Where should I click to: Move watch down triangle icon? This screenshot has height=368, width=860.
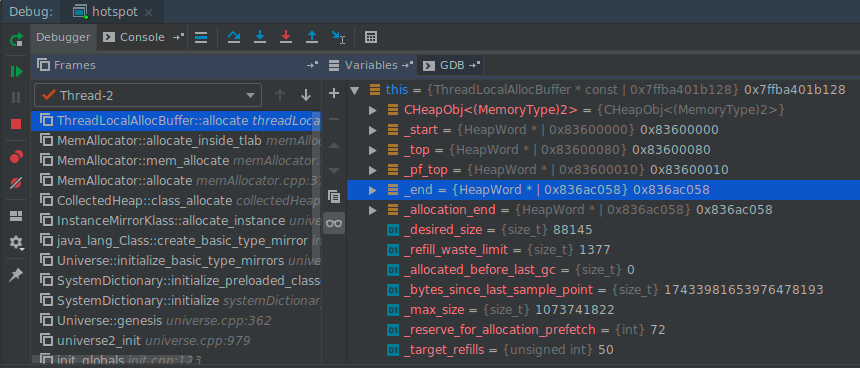tap(334, 171)
